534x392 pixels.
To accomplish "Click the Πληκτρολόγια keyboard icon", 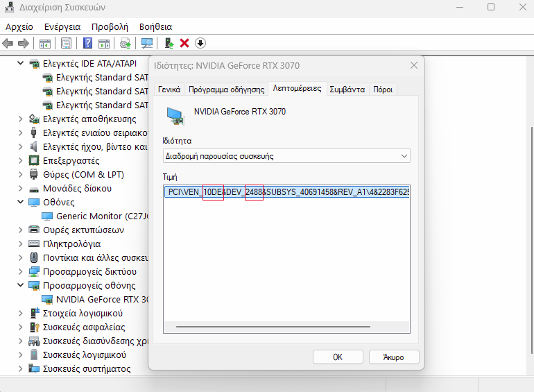I will [x=34, y=244].
